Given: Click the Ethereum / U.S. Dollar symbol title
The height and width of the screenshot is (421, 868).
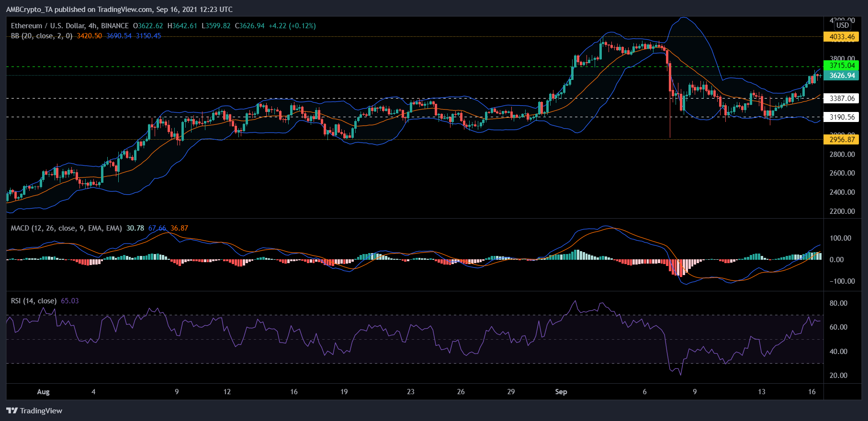Looking at the screenshot, I should (x=70, y=26).
